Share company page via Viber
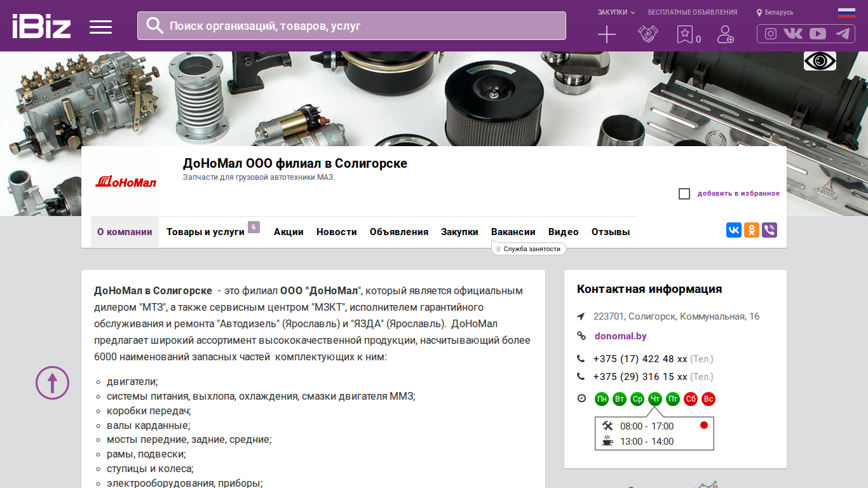The image size is (868, 488). point(770,230)
